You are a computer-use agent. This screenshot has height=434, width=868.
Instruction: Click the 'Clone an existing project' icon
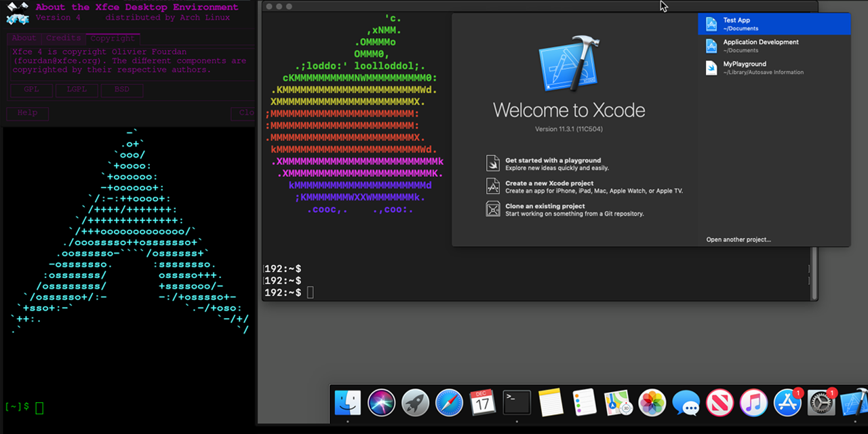pos(493,210)
